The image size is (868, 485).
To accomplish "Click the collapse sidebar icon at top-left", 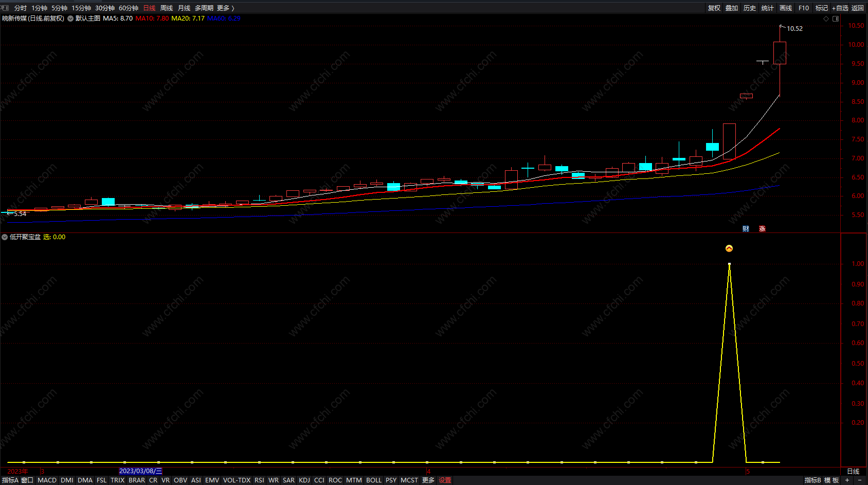I will pyautogui.click(x=5, y=8).
